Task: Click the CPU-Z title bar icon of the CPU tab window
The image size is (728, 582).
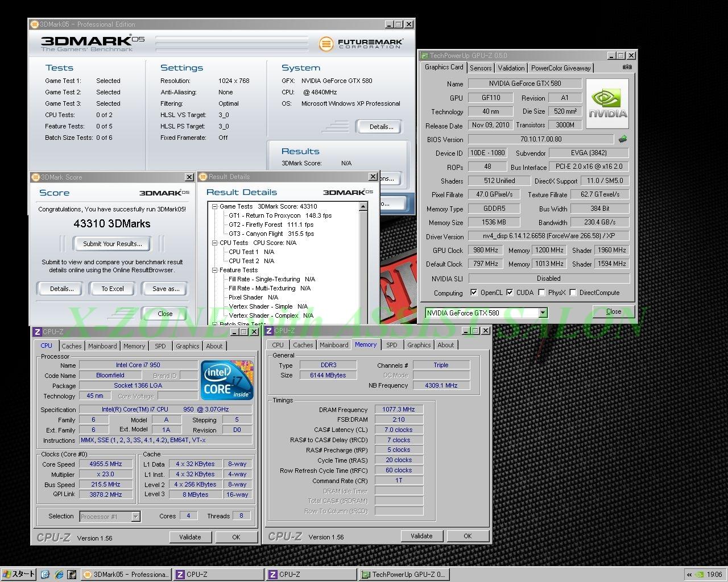Action: (37, 332)
